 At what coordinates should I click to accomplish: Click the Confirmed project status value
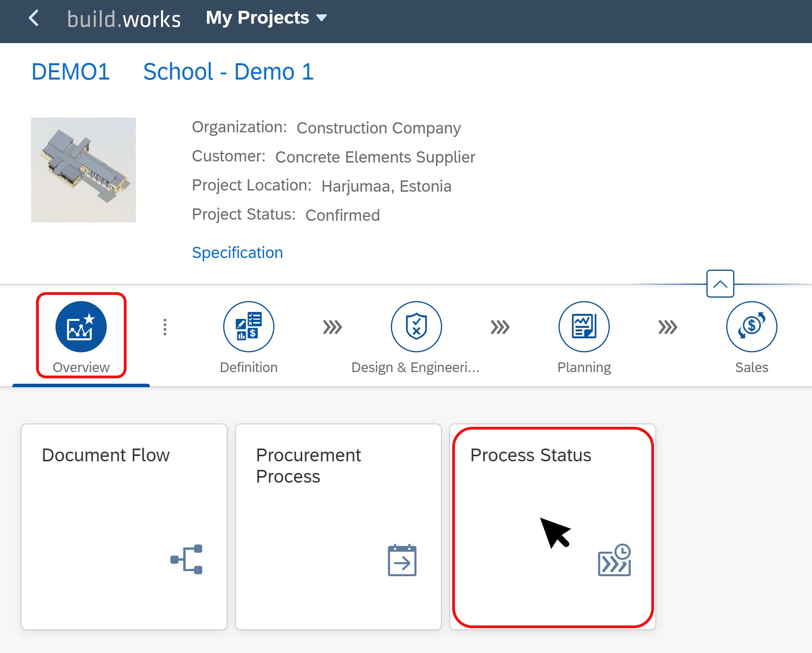tap(343, 215)
